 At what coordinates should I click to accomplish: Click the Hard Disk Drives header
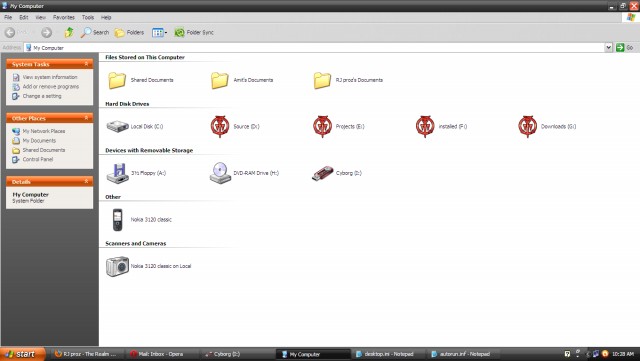pos(127,104)
